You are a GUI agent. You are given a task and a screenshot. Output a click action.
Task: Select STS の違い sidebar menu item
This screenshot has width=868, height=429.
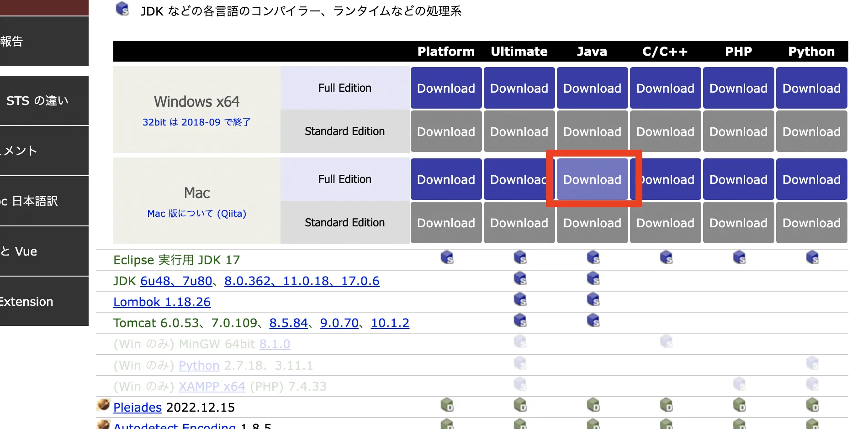pos(43,100)
